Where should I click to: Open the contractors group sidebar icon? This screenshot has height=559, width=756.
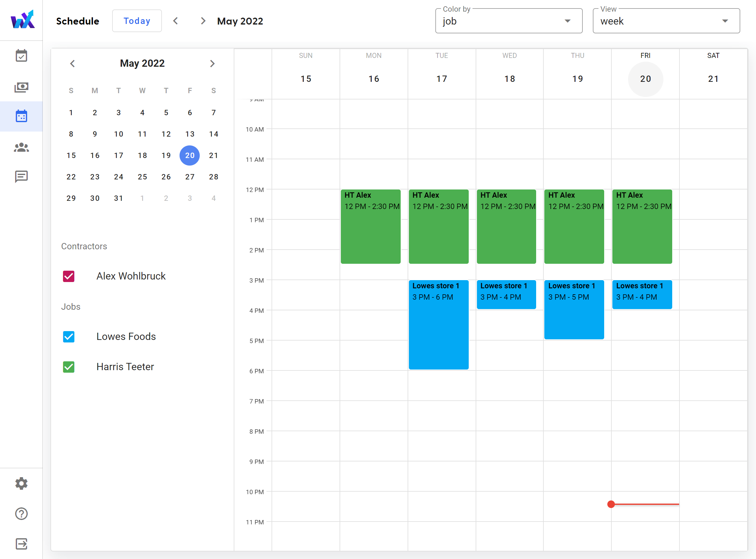(x=21, y=147)
